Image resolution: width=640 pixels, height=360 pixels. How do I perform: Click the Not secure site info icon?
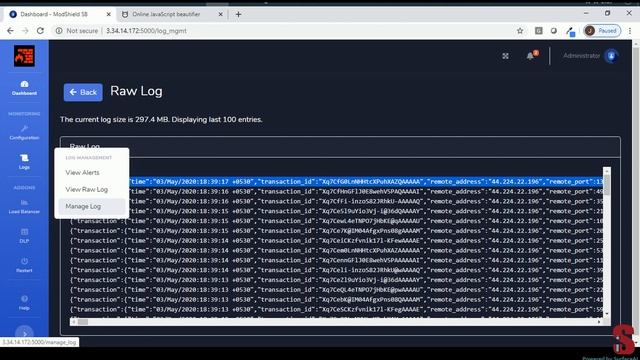pos(59,31)
